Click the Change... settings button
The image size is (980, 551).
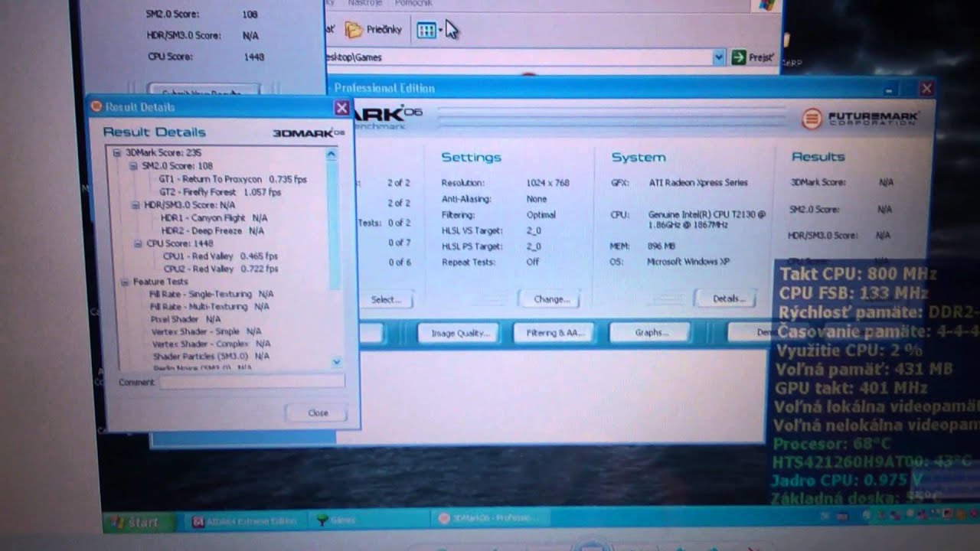(550, 299)
